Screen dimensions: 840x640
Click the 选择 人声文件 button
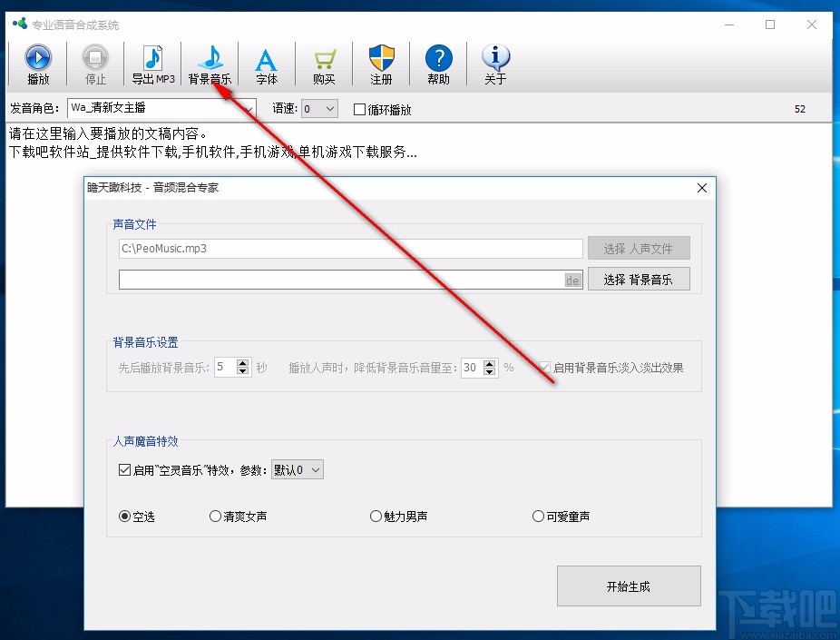pos(639,248)
